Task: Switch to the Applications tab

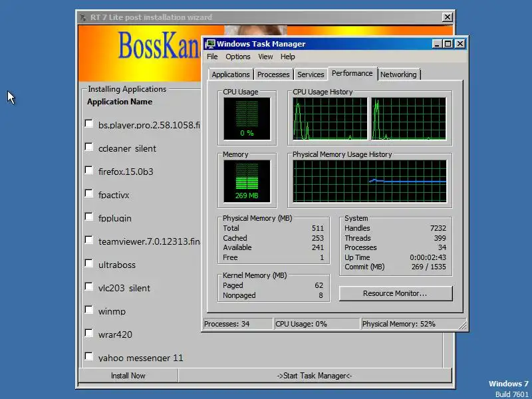Action: [231, 74]
